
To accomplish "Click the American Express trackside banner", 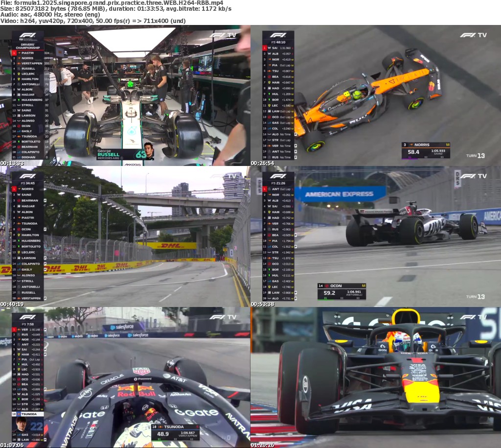I will pos(340,194).
